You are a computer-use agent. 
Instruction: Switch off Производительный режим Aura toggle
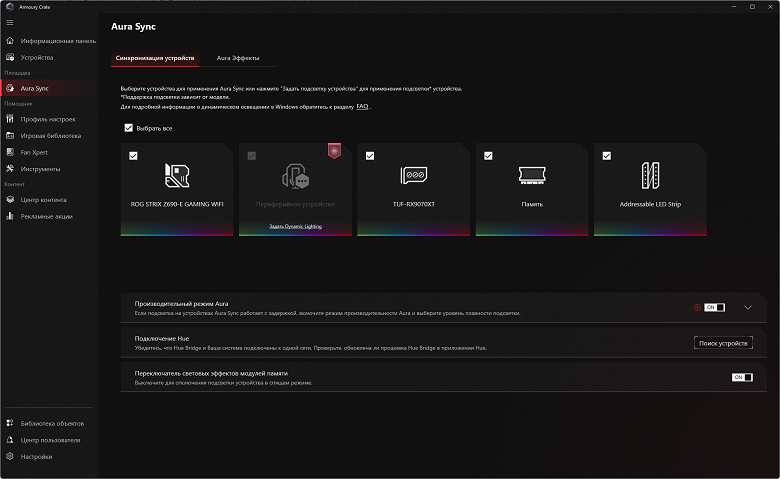coord(714,307)
